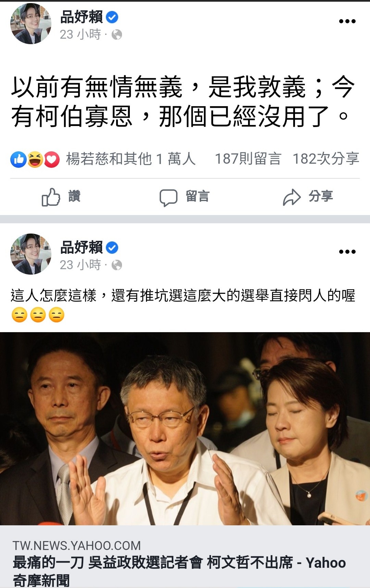View the 182次分享 shares count
The width and height of the screenshot is (370, 588).
326,159
